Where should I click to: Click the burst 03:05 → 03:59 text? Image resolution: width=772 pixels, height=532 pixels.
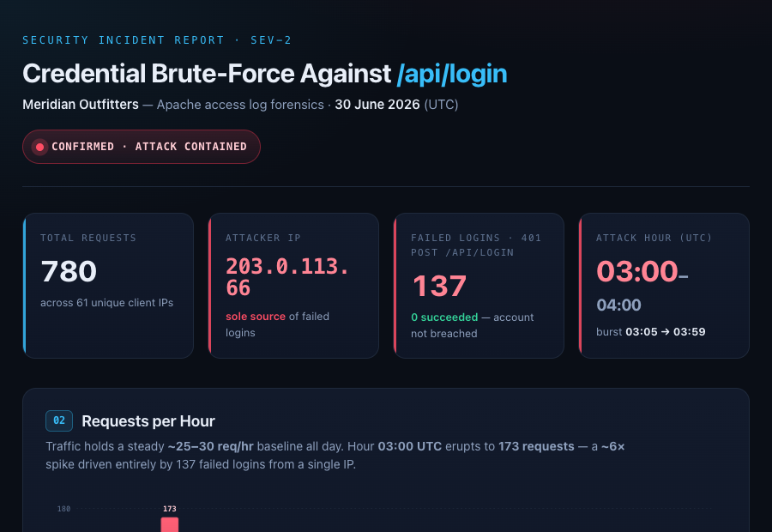(x=651, y=331)
